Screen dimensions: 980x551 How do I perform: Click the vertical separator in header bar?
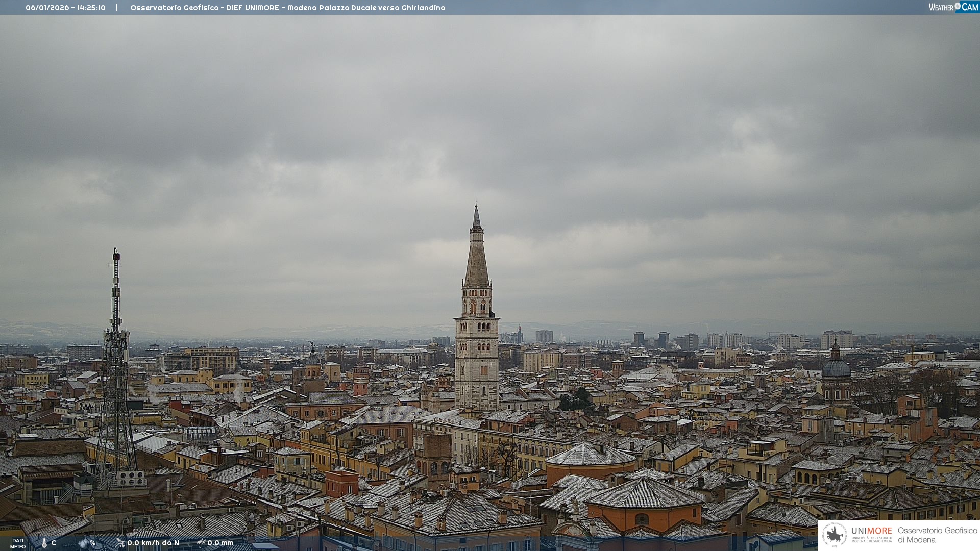[x=117, y=8]
